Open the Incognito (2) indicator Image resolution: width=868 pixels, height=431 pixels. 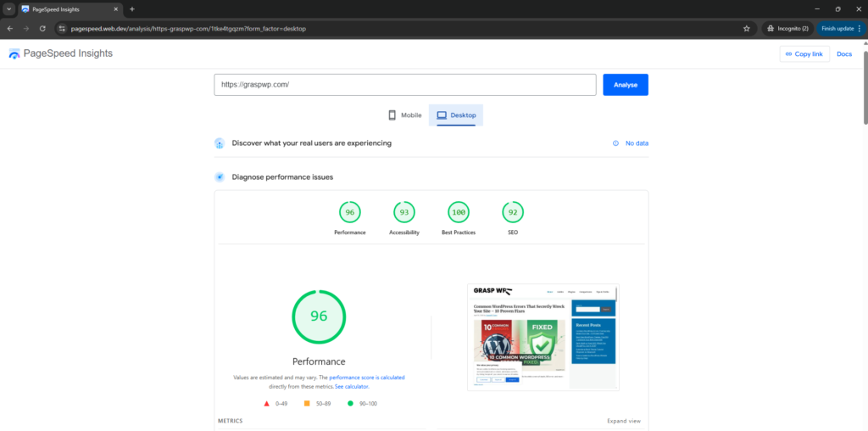tap(787, 28)
